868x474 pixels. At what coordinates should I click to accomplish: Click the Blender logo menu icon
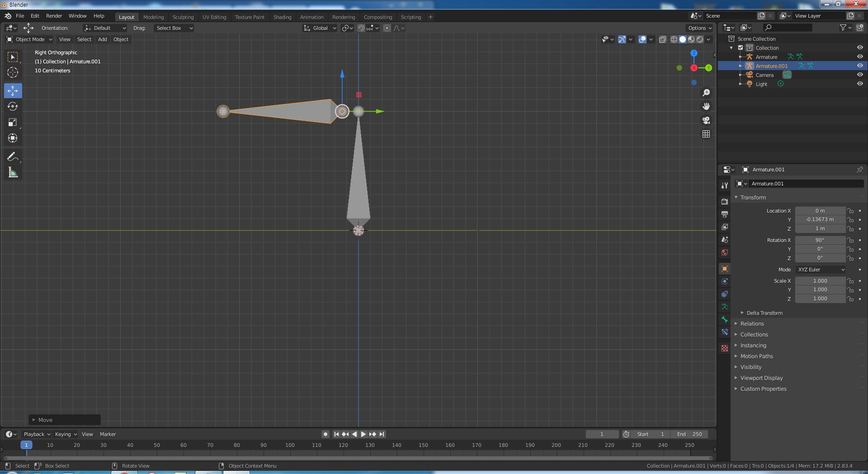(8, 16)
